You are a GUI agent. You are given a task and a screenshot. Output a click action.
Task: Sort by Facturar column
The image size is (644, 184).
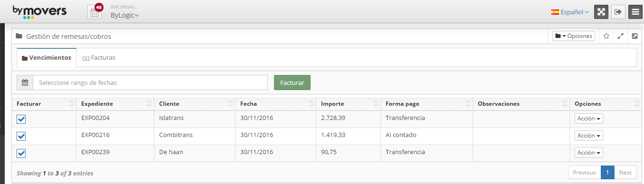point(45,104)
